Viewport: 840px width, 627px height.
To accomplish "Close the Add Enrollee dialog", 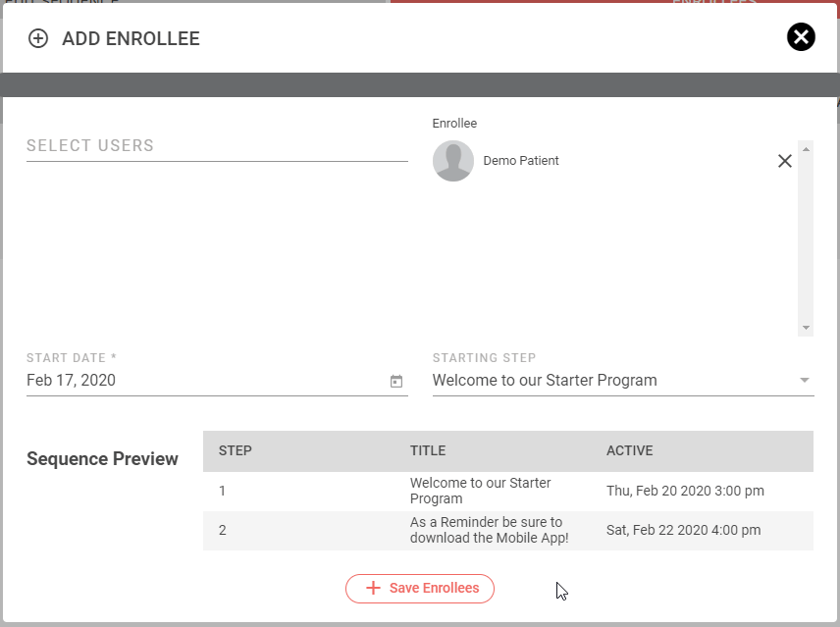I will pyautogui.click(x=801, y=37).
